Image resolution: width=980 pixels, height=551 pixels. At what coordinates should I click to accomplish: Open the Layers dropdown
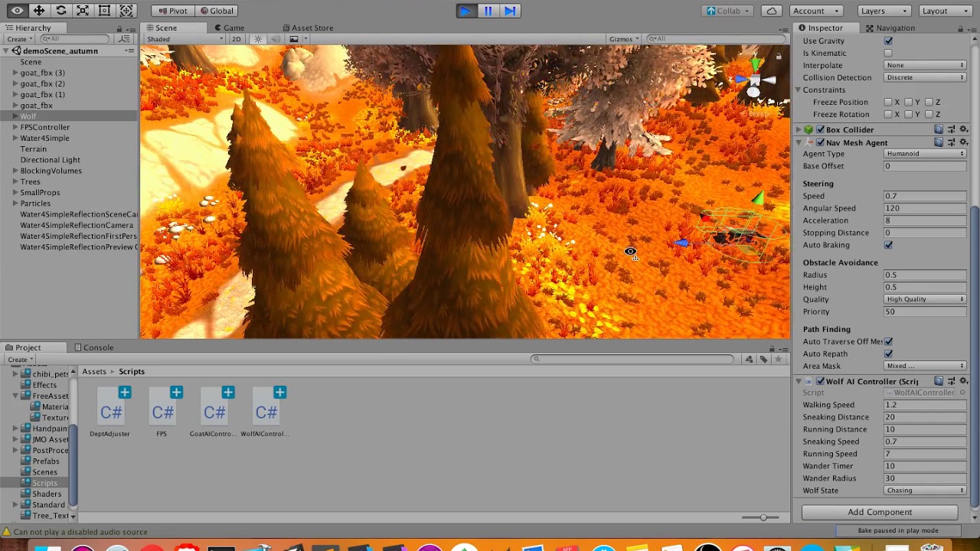click(x=884, y=11)
